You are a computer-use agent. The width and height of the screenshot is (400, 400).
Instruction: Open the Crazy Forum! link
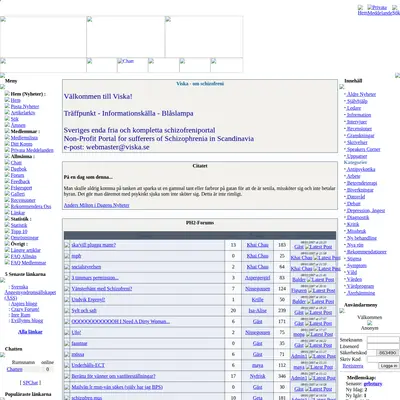(x=25, y=309)
